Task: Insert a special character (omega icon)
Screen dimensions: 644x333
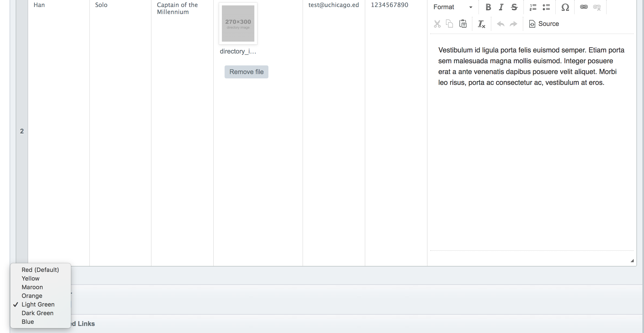Action: tap(565, 7)
